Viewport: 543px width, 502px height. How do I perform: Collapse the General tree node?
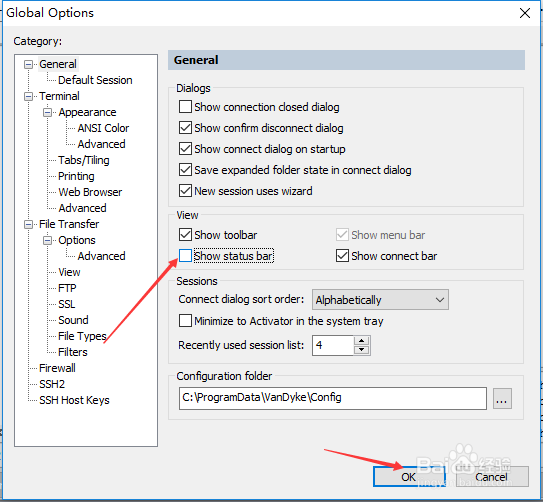pyautogui.click(x=28, y=64)
